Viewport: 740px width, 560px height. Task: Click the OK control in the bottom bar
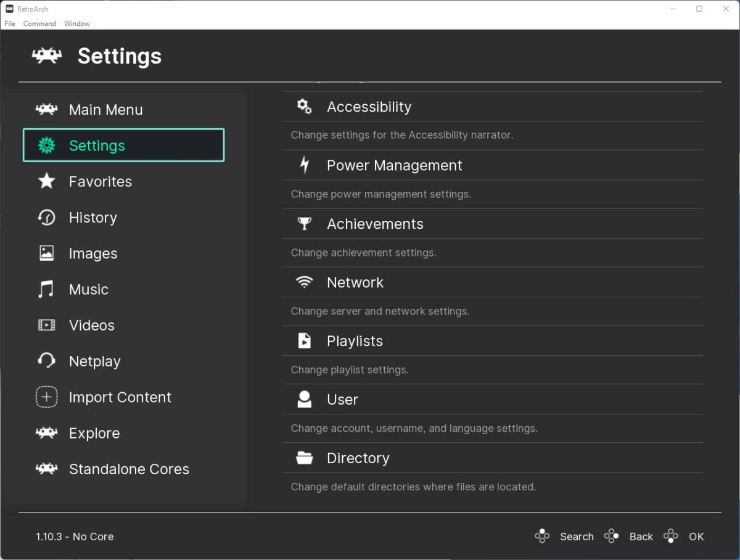pyautogui.click(x=696, y=537)
